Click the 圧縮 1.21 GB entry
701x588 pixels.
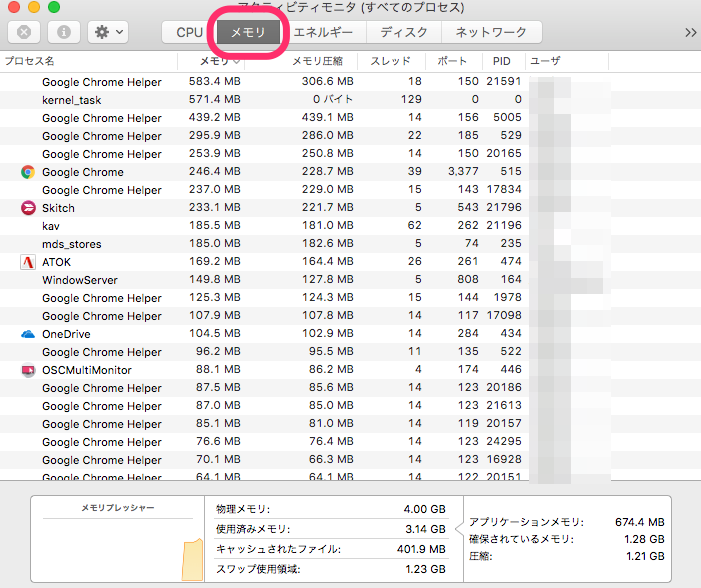click(x=567, y=556)
